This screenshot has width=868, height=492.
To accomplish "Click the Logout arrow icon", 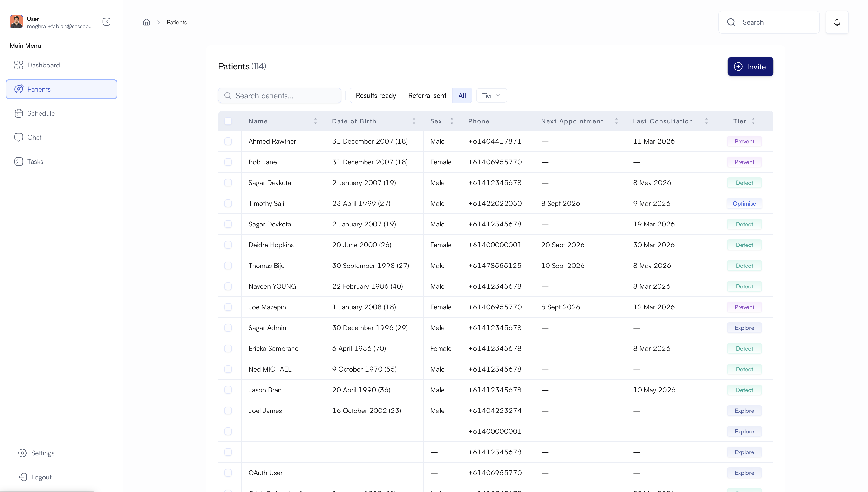I will click(x=22, y=477).
